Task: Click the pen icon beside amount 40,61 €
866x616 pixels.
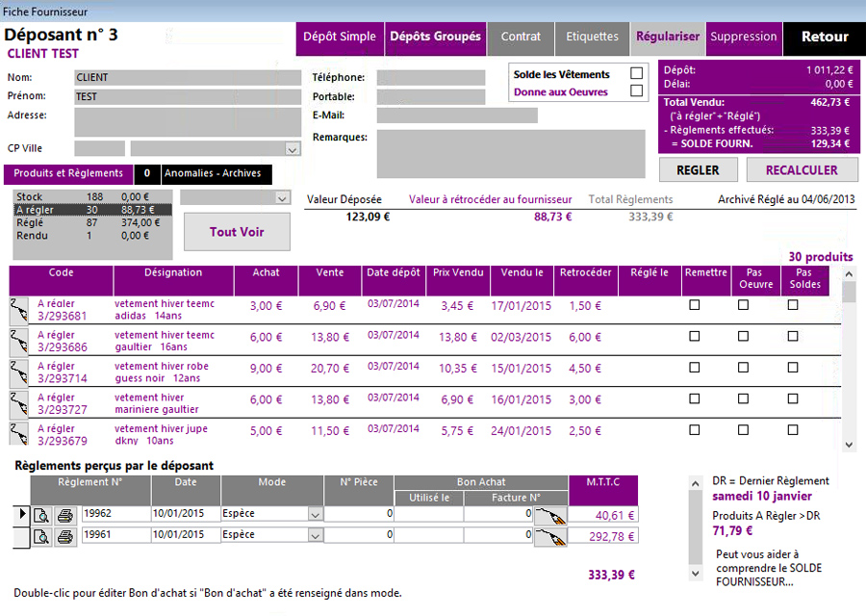Action: (x=551, y=516)
